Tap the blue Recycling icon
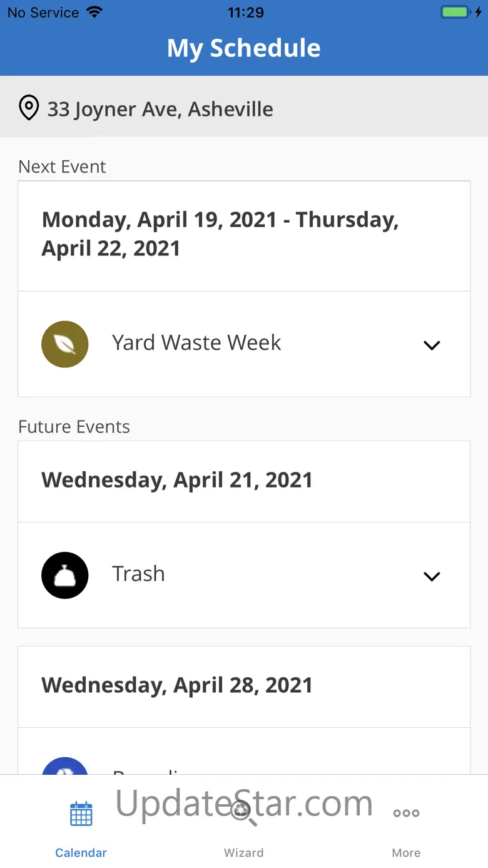The height and width of the screenshot is (868, 488). tap(65, 767)
